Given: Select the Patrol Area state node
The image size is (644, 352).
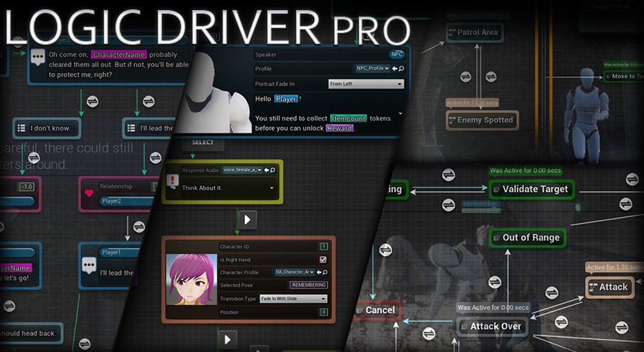Looking at the screenshot, I should click(475, 32).
